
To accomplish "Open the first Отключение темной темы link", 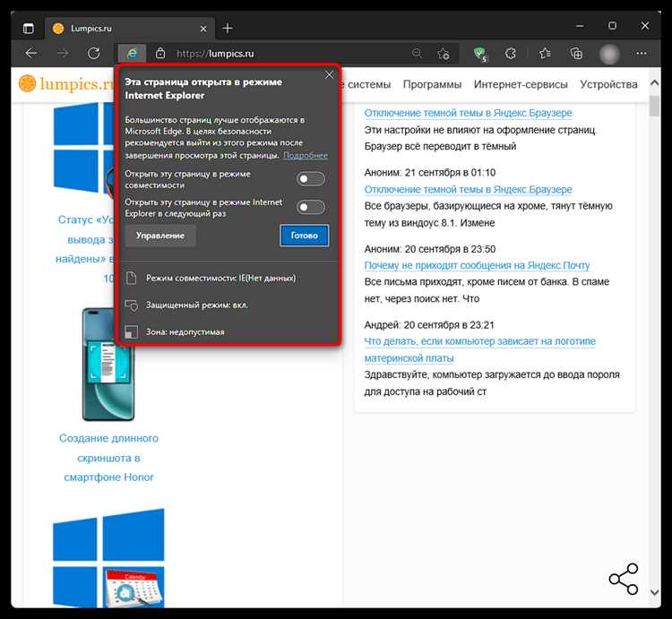I will point(468,113).
